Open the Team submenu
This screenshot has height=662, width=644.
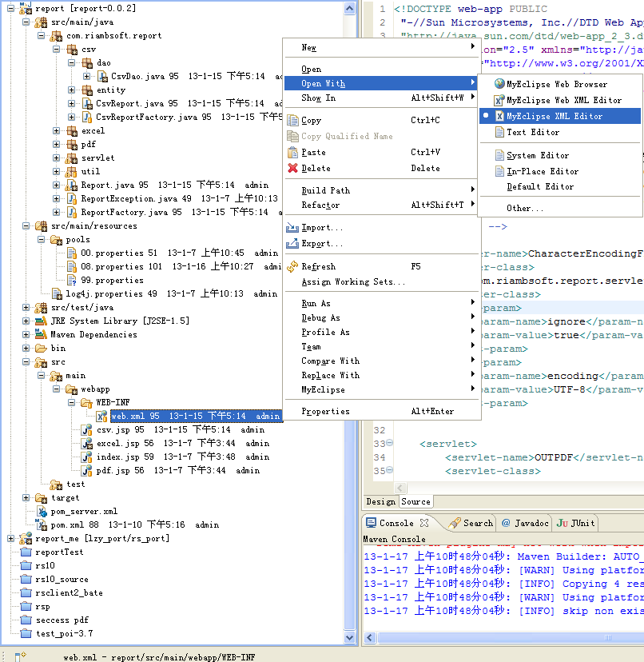tap(382, 346)
